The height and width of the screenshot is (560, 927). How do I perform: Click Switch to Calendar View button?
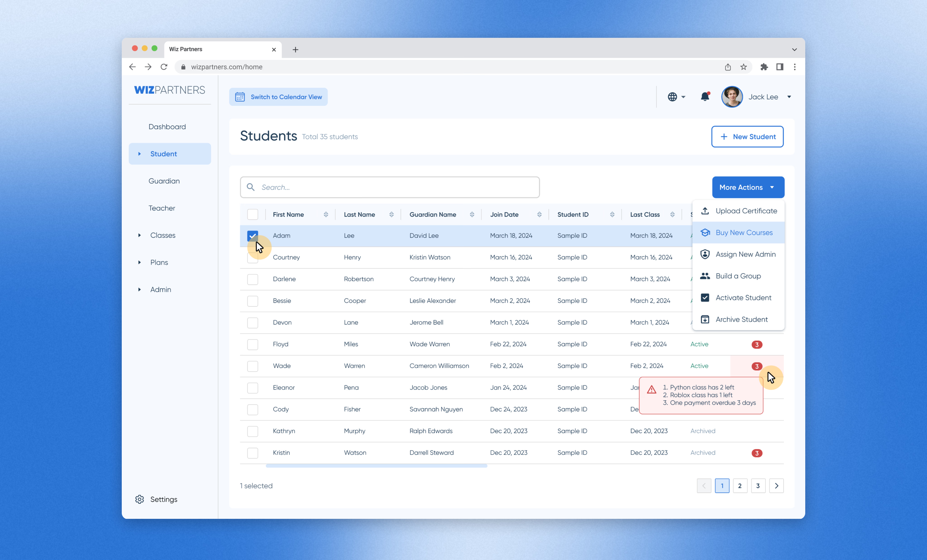point(278,97)
